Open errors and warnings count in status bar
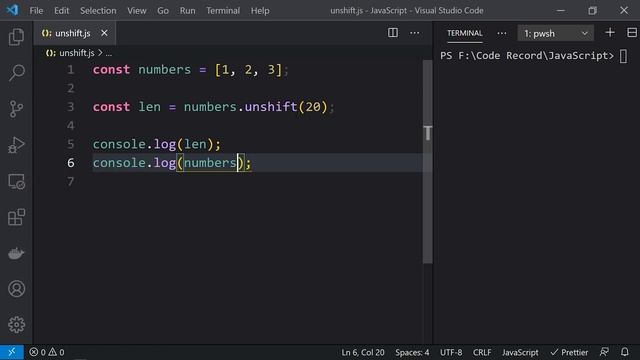Image resolution: width=640 pixels, height=360 pixels. click(x=47, y=352)
